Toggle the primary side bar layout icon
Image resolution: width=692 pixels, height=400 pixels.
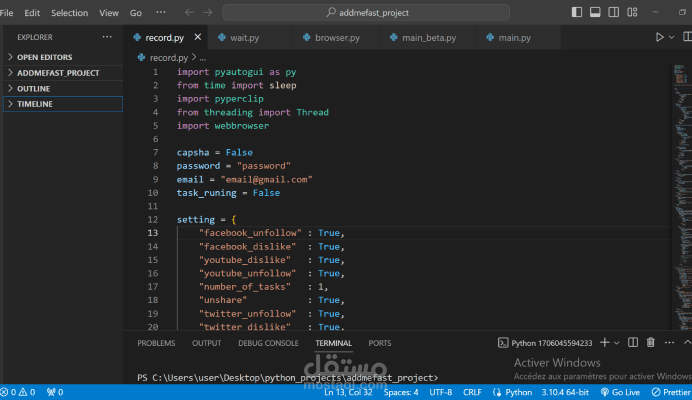[x=576, y=12]
